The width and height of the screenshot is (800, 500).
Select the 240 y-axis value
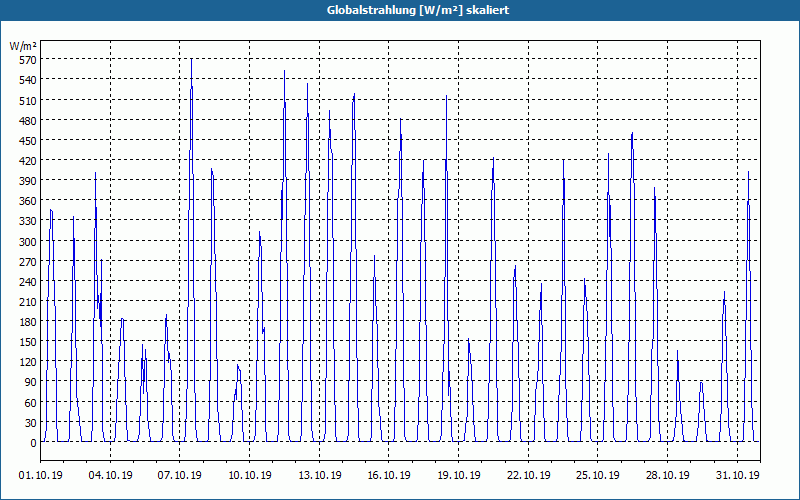click(x=28, y=282)
